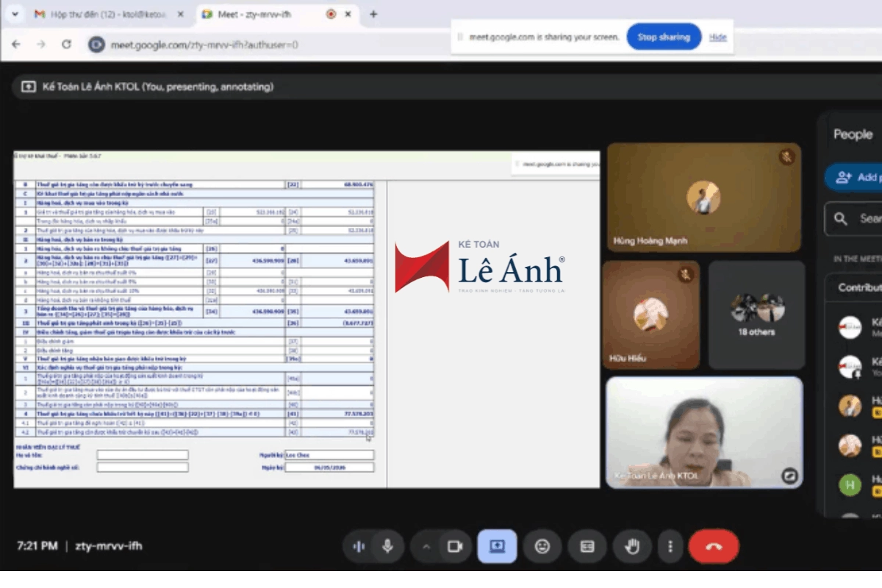Mute the microphone
882x588 pixels.
click(x=387, y=546)
